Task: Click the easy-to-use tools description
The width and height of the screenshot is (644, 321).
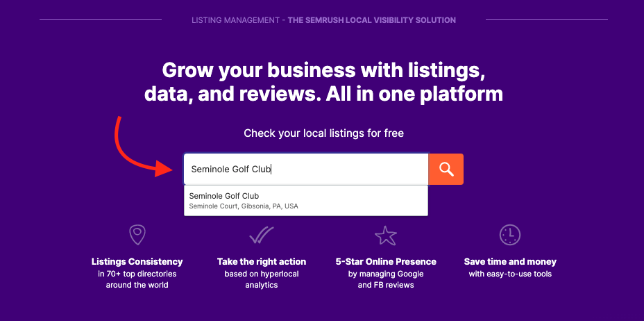Action: [x=510, y=274]
